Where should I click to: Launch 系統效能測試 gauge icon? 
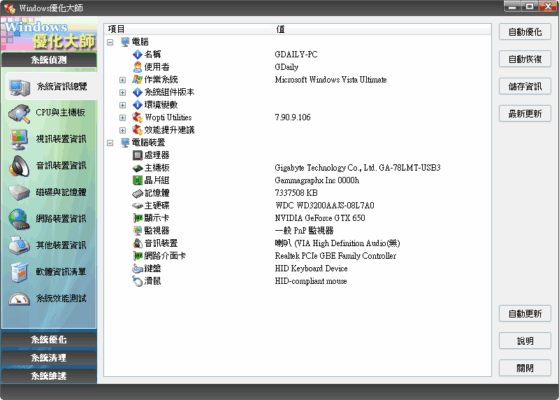(x=19, y=299)
